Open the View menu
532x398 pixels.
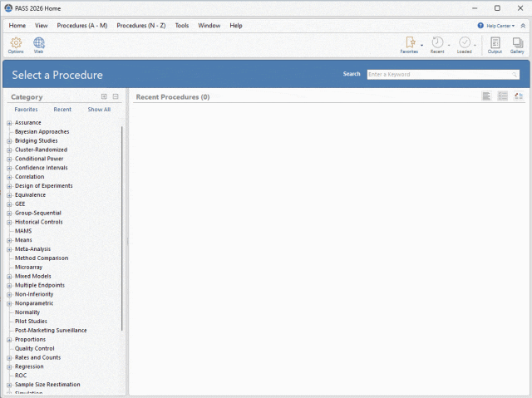click(x=42, y=26)
